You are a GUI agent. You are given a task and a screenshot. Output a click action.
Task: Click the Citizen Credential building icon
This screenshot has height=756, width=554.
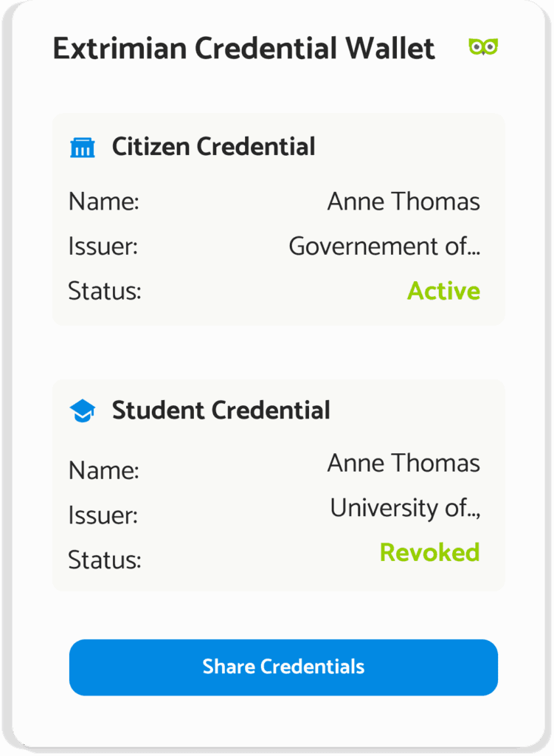83,148
